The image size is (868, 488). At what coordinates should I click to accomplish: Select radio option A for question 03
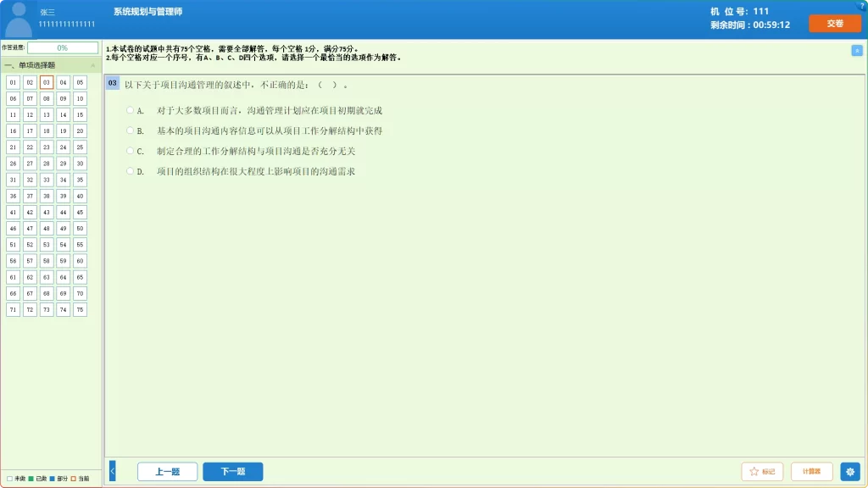[x=130, y=110]
